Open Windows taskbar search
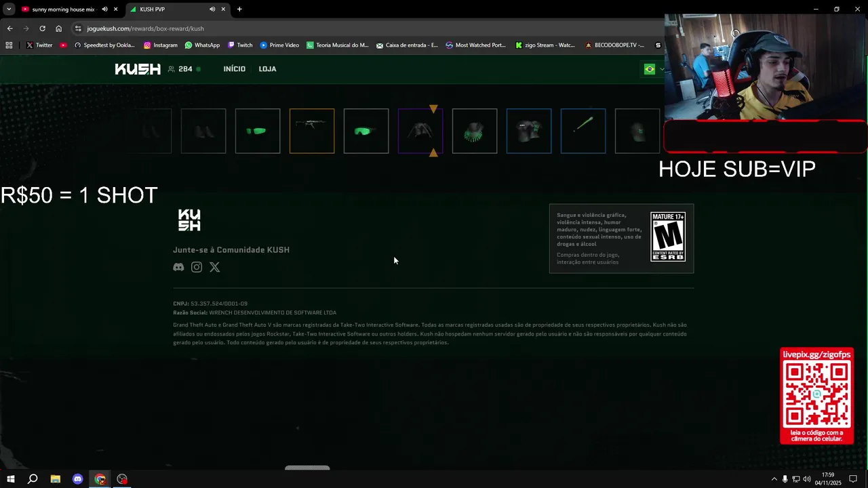The height and width of the screenshot is (488, 868). coord(33,479)
